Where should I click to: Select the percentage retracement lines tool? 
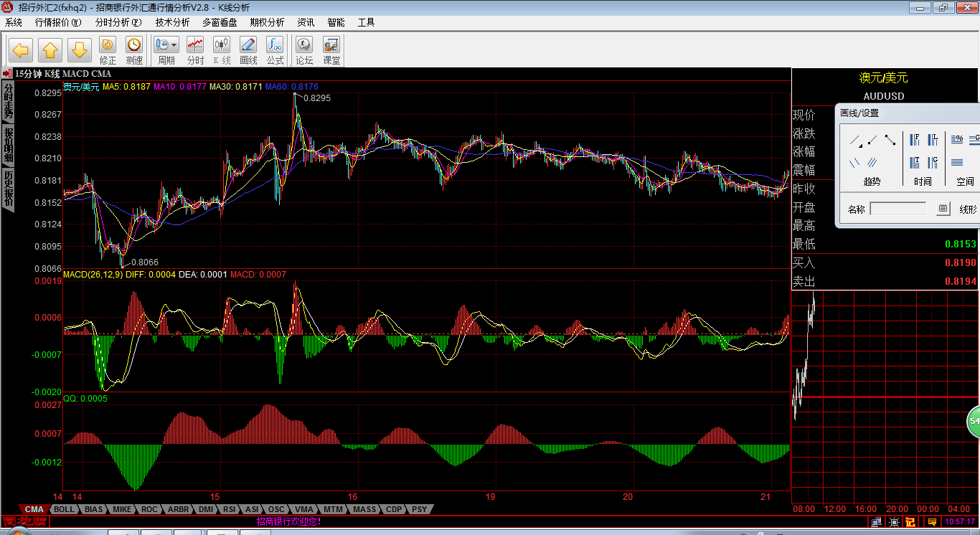click(x=957, y=140)
